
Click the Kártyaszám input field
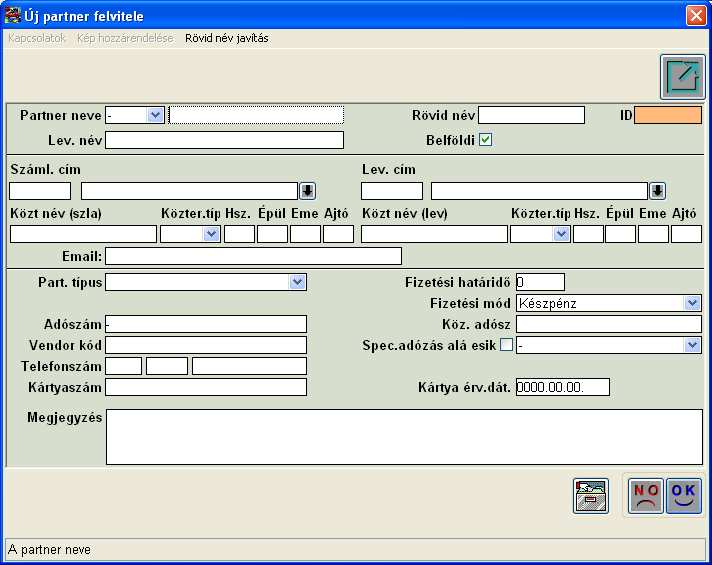click(206, 387)
